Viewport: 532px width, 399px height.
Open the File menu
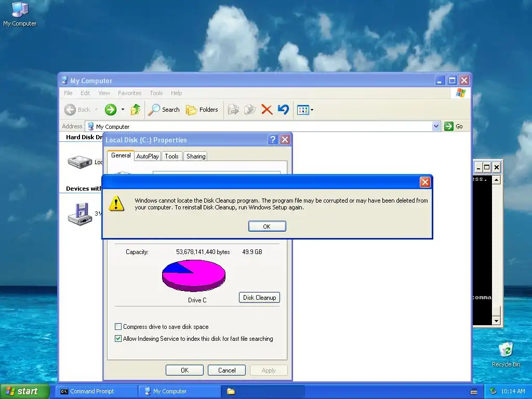pyautogui.click(x=68, y=93)
